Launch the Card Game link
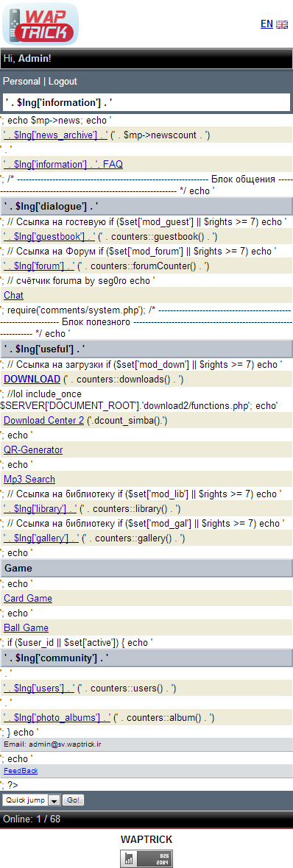293x868 pixels. pyautogui.click(x=28, y=598)
